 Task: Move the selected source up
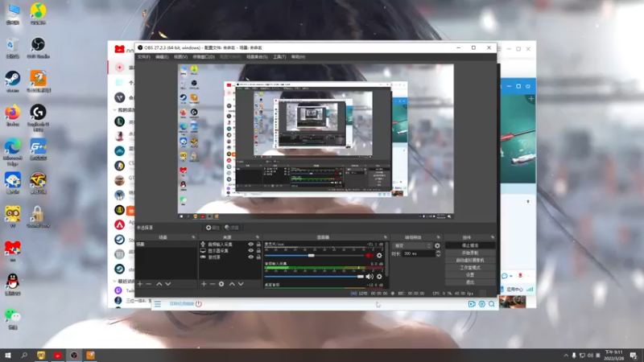pos(232,284)
